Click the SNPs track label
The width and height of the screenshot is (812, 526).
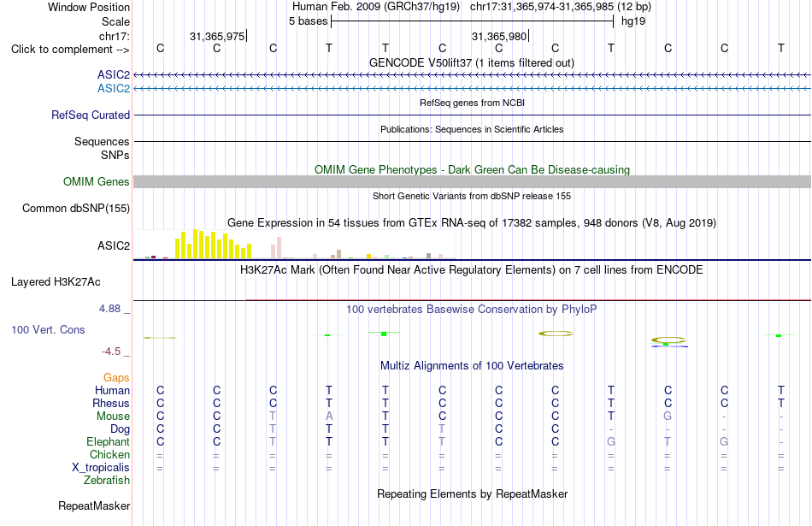tap(115, 155)
